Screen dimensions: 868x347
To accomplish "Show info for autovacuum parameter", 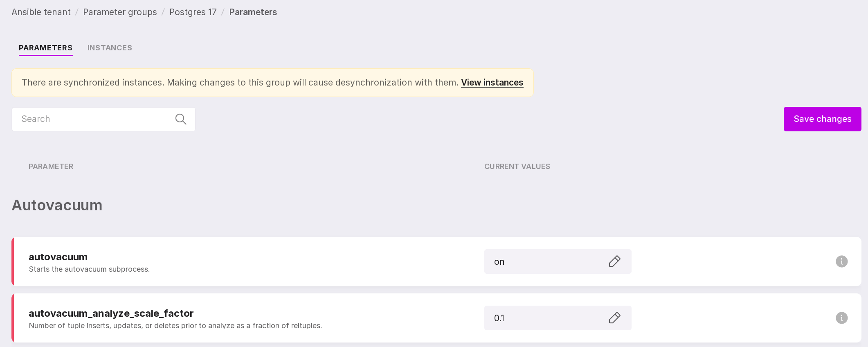I will point(841,261).
